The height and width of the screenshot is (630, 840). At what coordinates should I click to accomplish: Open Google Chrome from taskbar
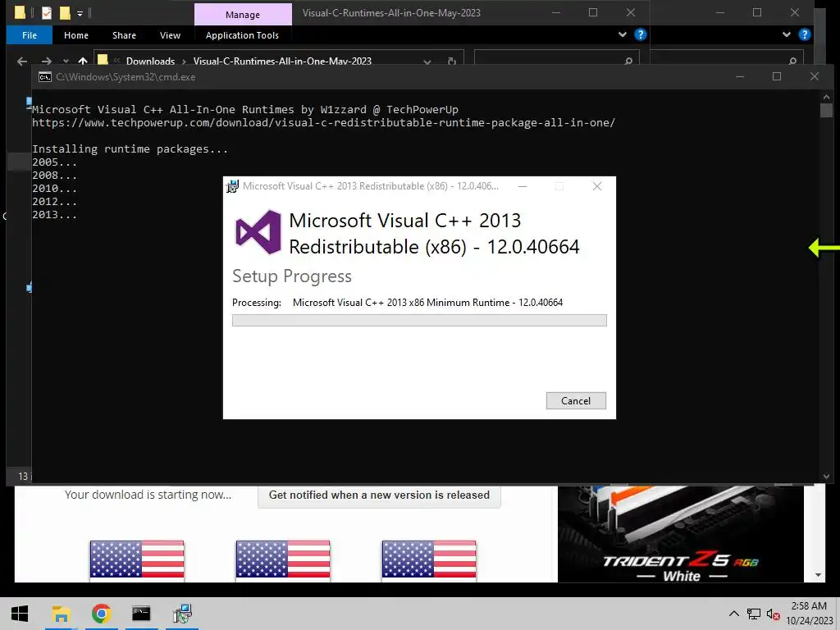(101, 614)
